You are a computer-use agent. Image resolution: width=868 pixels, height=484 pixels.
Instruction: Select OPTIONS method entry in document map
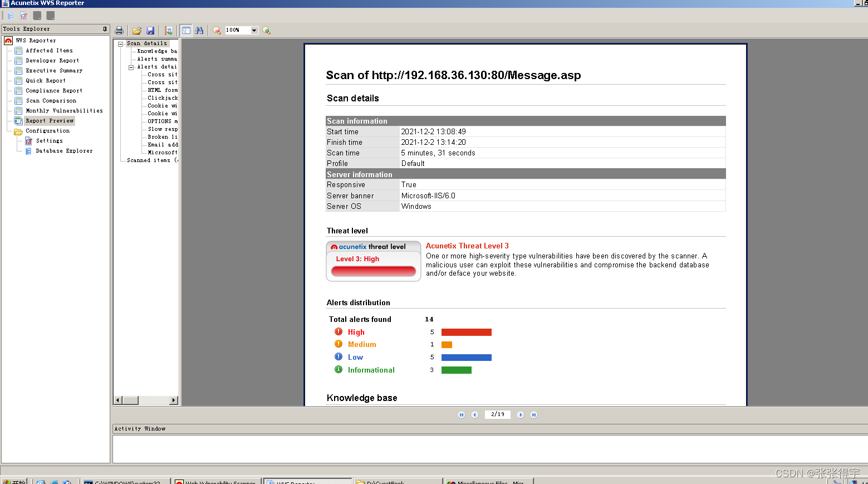pos(163,121)
